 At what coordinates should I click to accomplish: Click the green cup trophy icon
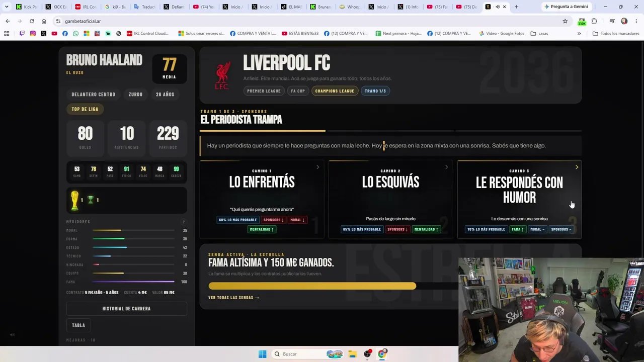(x=91, y=200)
